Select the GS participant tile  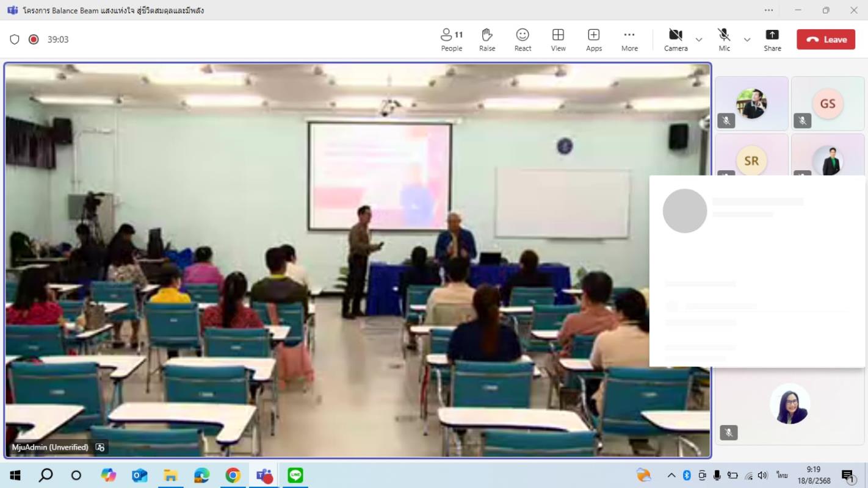(827, 104)
